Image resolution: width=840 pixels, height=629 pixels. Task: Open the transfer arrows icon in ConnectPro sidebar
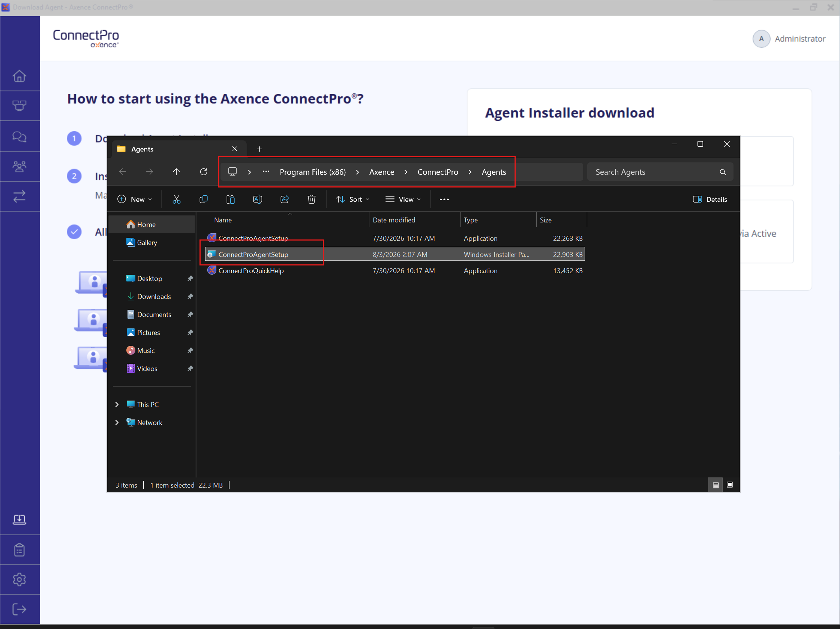click(19, 197)
